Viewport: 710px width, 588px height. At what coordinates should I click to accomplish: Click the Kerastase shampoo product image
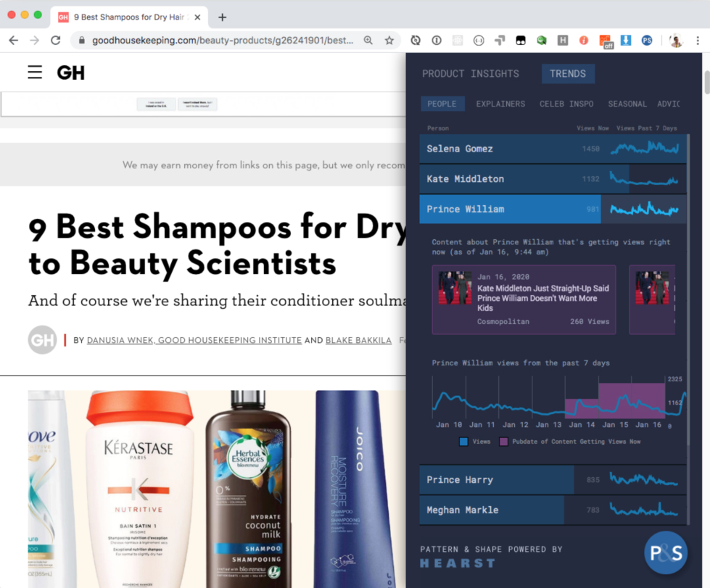(x=139, y=489)
